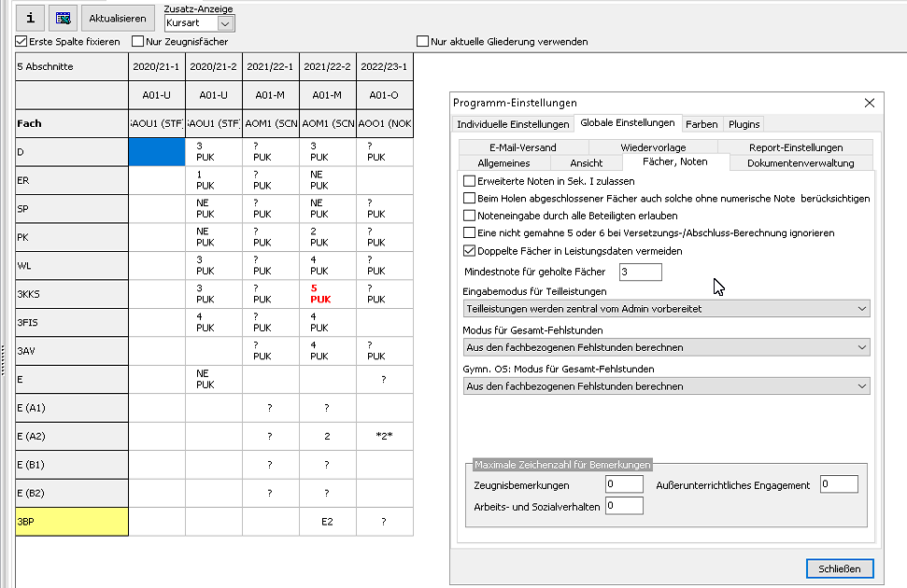This screenshot has width=907, height=588.
Task: Select the blue highlighted cell in row D
Action: point(157,151)
